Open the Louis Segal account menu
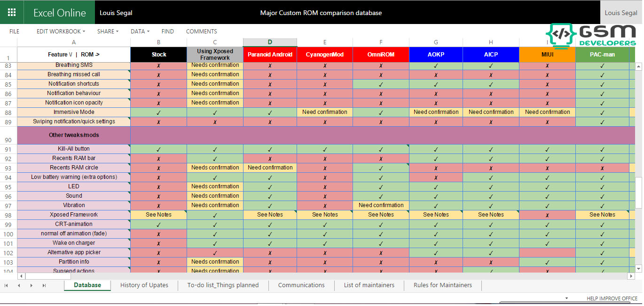The image size is (644, 306). tap(621, 13)
